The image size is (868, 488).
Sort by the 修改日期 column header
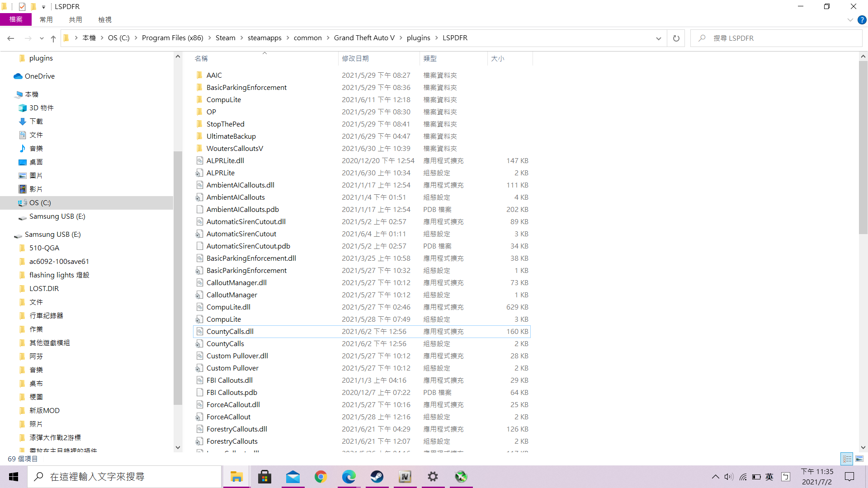pyautogui.click(x=355, y=59)
